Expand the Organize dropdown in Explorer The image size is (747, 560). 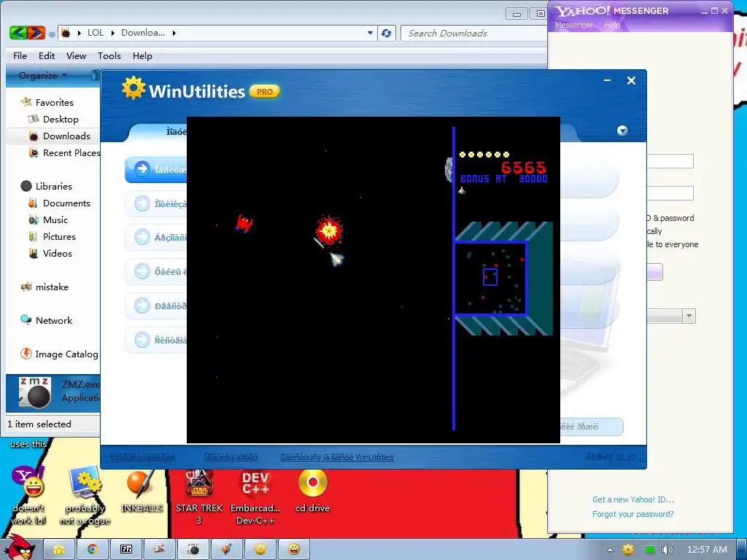click(42, 75)
